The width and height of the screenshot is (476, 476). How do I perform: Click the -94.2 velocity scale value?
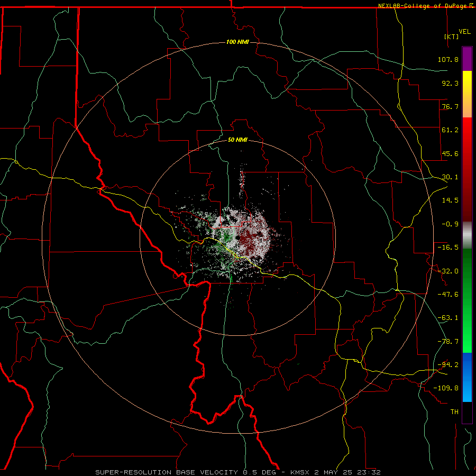pyautogui.click(x=448, y=364)
